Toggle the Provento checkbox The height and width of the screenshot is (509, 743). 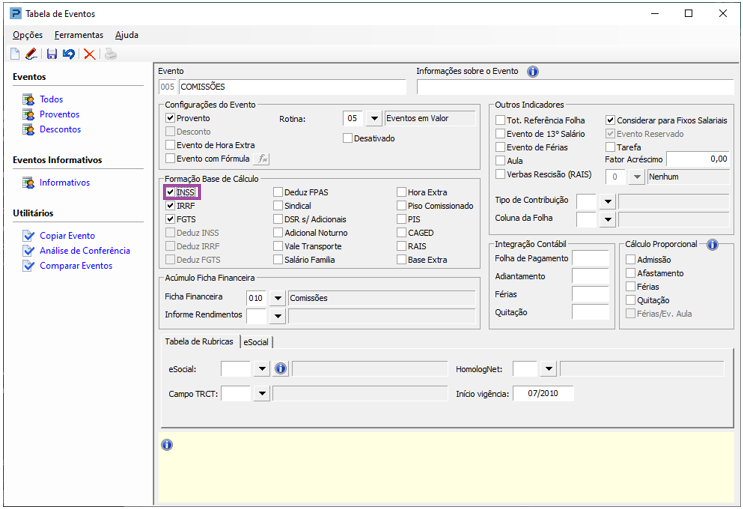(170, 118)
